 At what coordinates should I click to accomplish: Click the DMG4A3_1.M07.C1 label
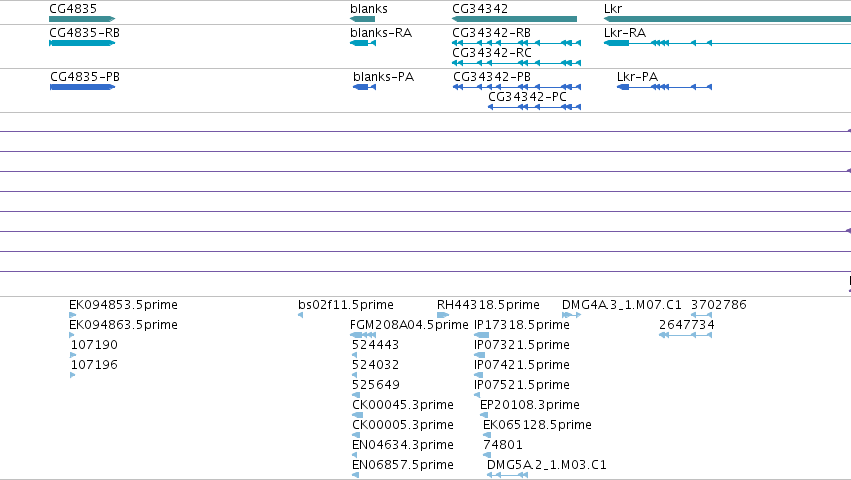pos(622,305)
